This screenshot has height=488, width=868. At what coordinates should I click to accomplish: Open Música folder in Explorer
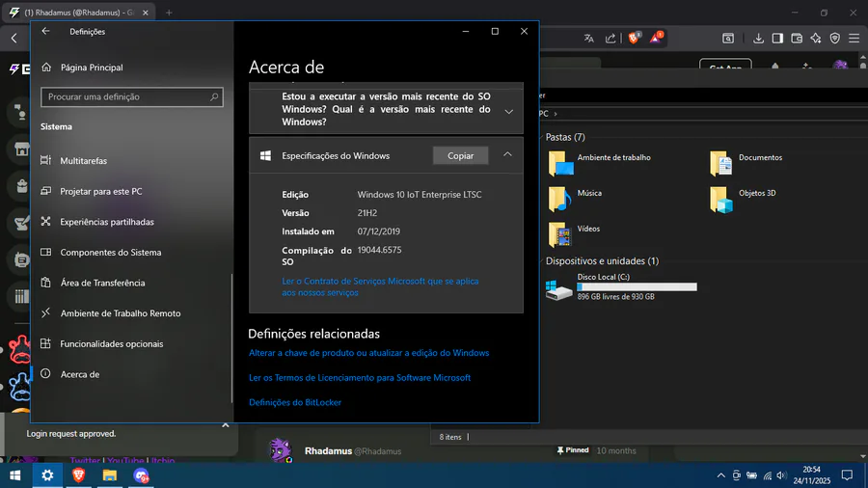click(575, 199)
